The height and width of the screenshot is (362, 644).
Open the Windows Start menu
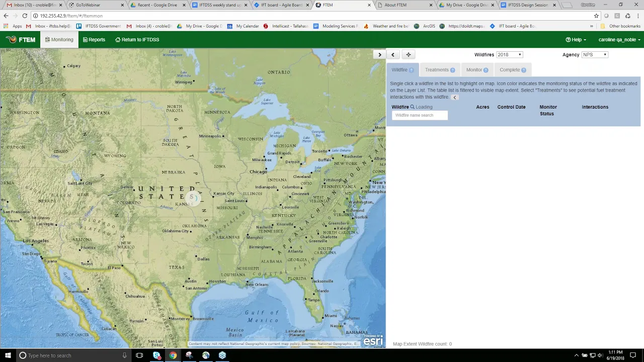coord(8,355)
